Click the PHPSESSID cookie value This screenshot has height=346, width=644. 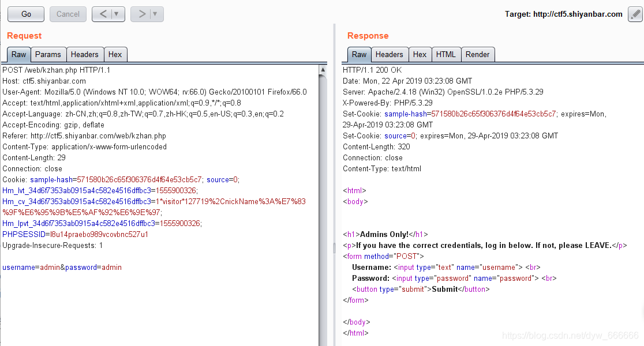coord(99,234)
